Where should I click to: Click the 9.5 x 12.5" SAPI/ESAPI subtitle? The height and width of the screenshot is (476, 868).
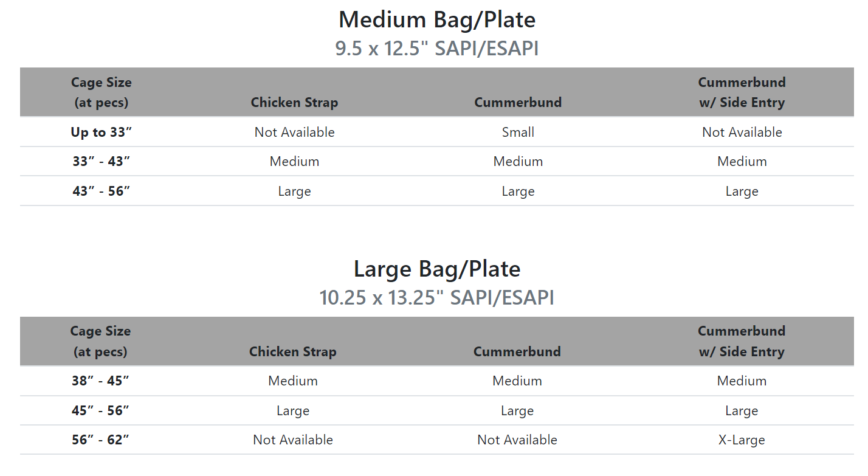point(436,49)
